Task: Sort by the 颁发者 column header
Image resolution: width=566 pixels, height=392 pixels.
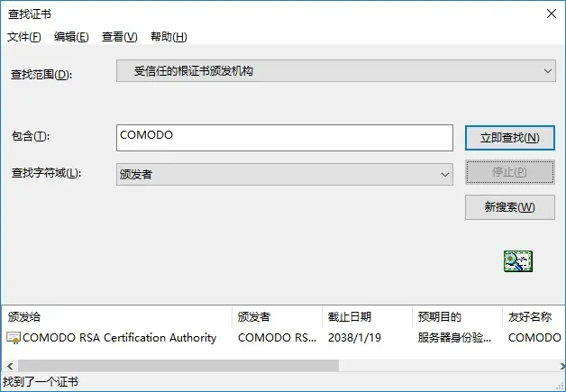Action: click(277, 317)
